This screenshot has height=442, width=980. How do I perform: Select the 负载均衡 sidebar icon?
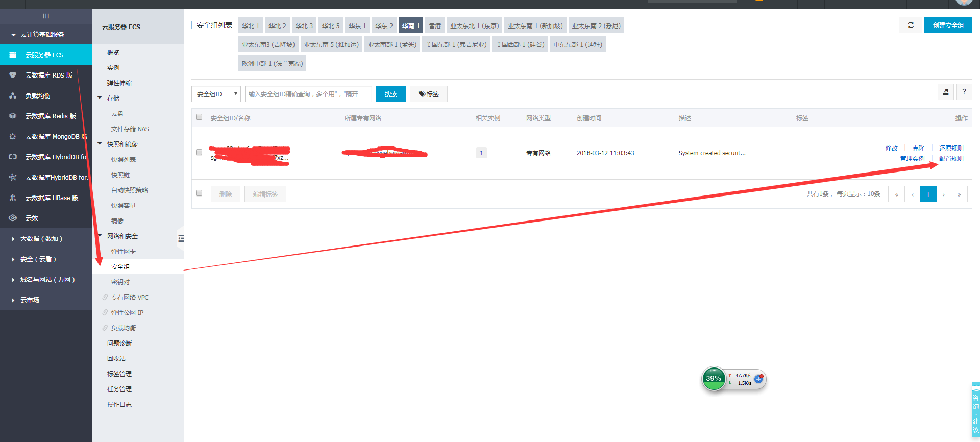[x=13, y=95]
